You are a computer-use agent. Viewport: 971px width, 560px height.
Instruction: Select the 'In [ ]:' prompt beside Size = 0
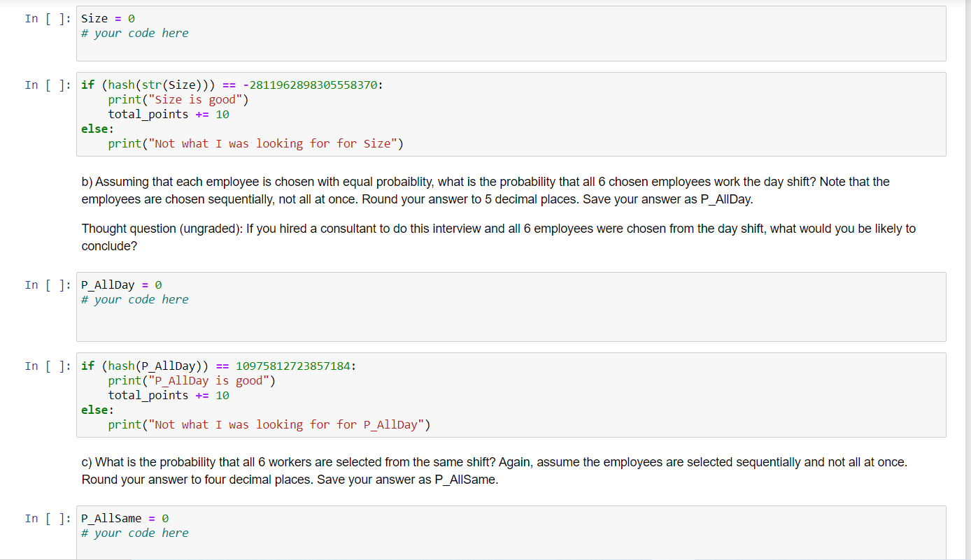point(48,18)
